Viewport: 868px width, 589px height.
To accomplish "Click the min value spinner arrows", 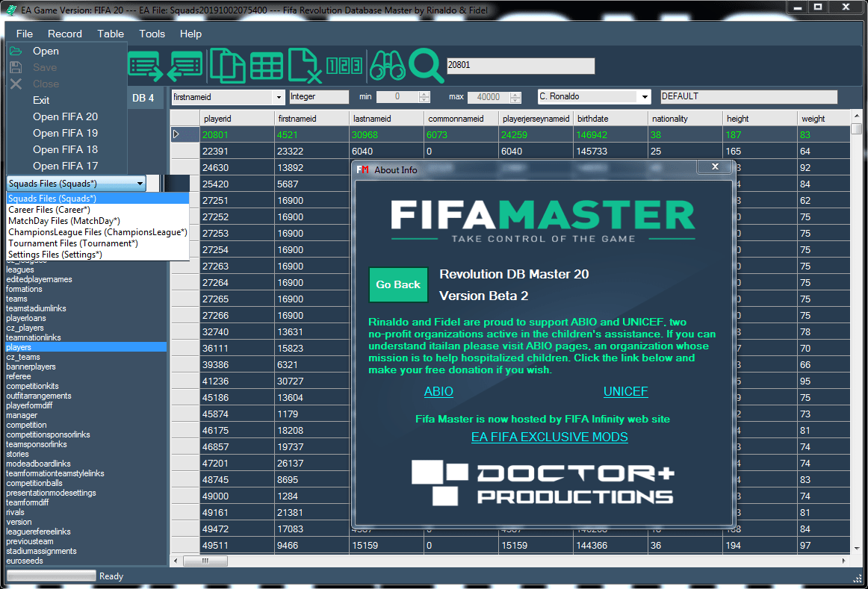I will [424, 97].
